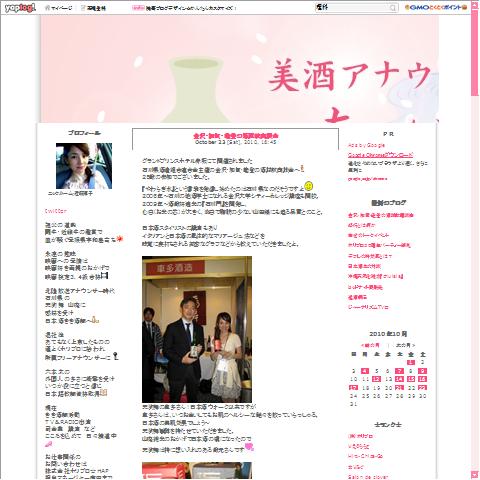Open calendar date 1
This screenshot has height=480, width=480.
tap(411, 362)
